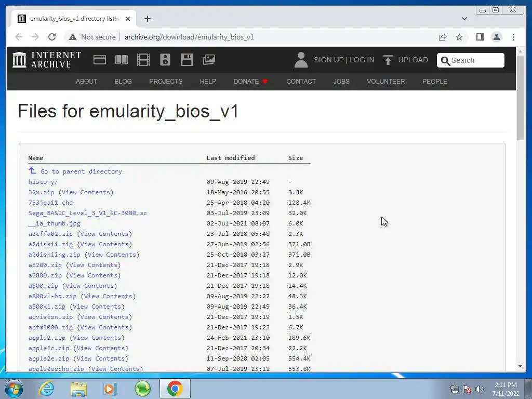Image resolution: width=532 pixels, height=399 pixels.
Task: Click the volume speaker icon in the tray
Action: click(x=480, y=389)
